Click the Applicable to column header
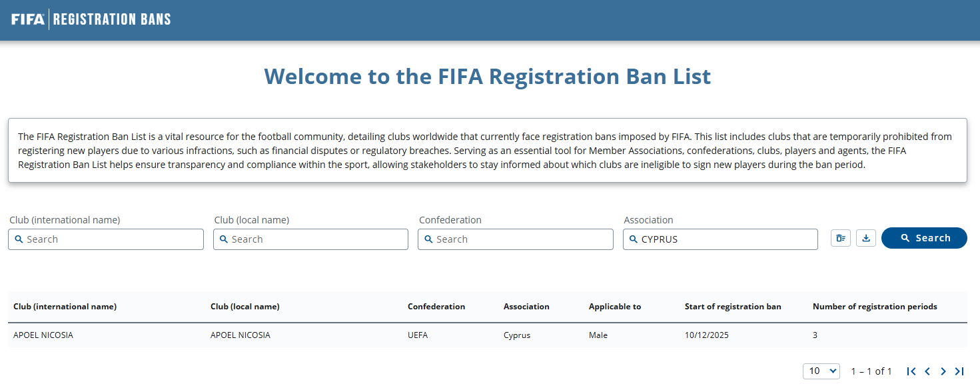 click(615, 307)
